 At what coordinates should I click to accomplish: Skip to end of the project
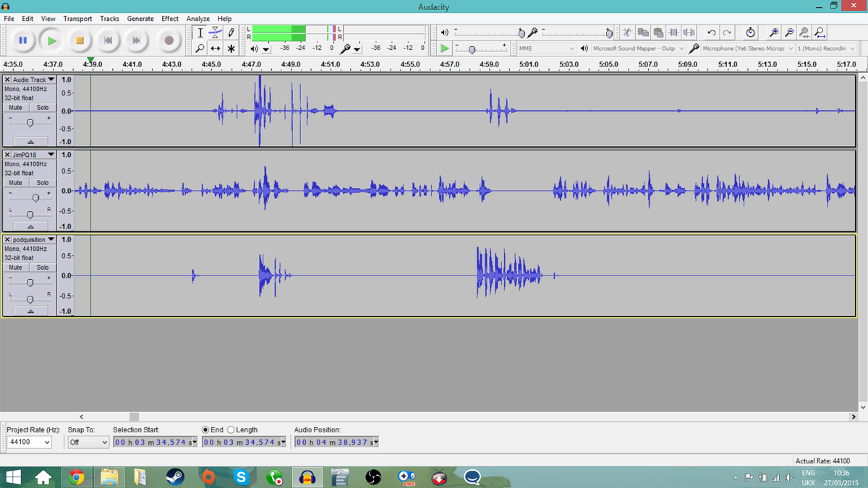coord(137,40)
